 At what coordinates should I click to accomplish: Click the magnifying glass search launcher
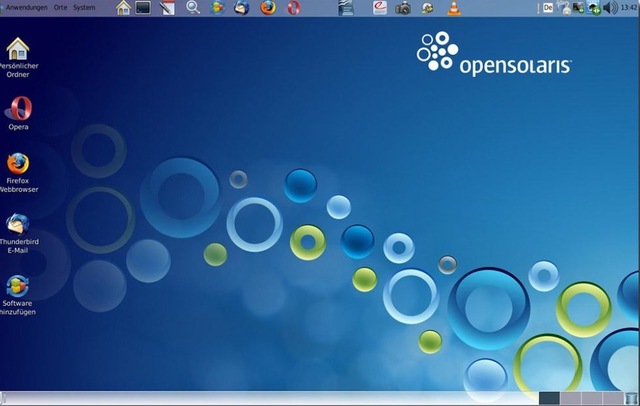(x=193, y=8)
